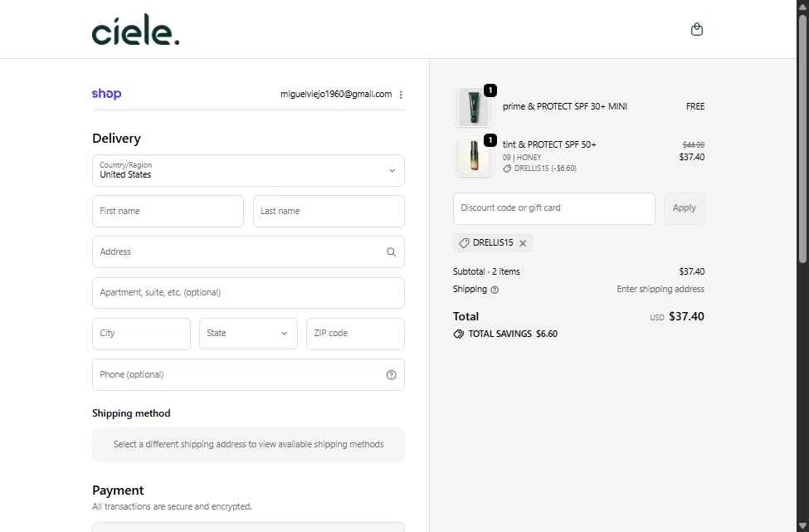Focus the First name field
809x532 pixels.
(x=168, y=211)
